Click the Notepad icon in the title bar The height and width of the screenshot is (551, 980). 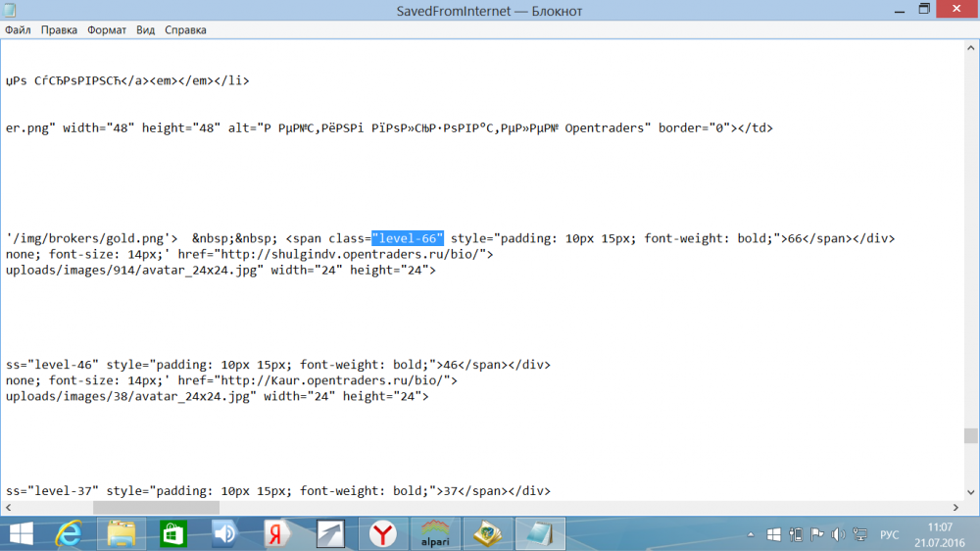click(x=10, y=10)
